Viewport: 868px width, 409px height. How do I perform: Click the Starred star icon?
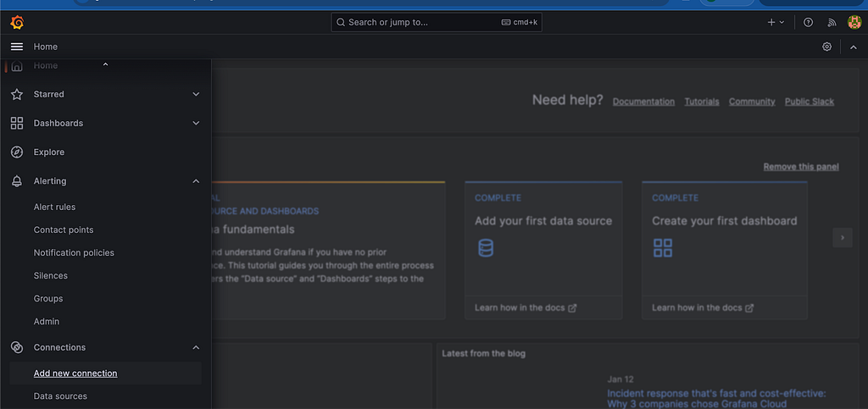(17, 95)
